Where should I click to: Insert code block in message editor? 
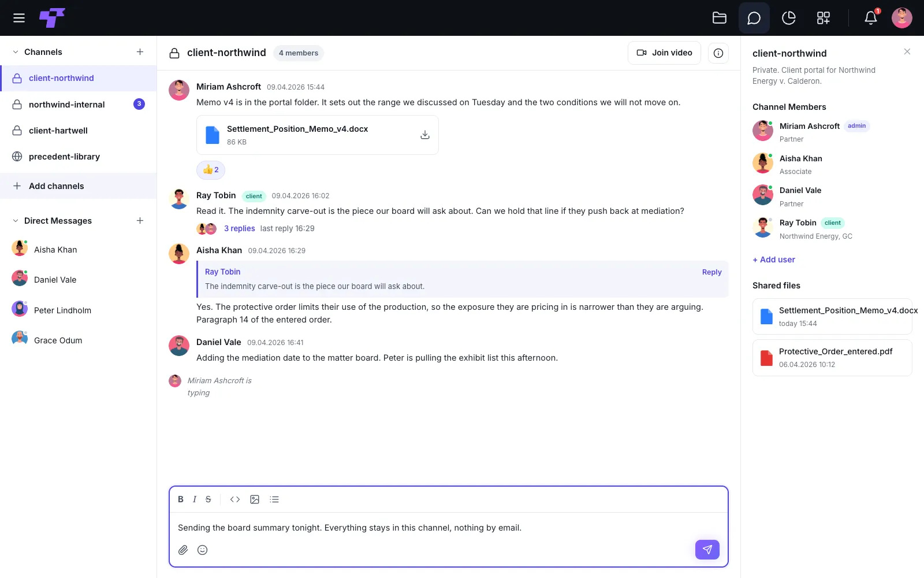pos(235,499)
